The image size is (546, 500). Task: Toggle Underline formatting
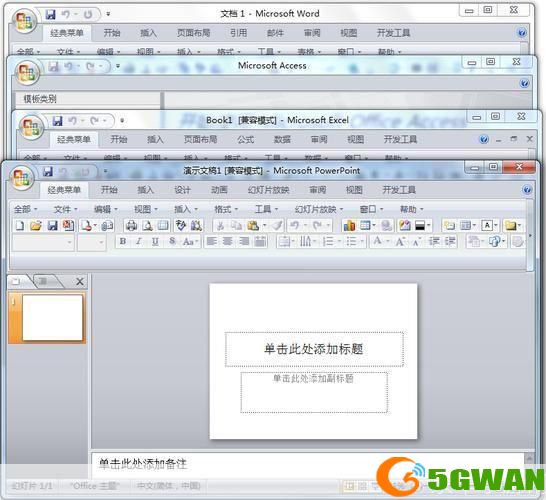(155, 241)
